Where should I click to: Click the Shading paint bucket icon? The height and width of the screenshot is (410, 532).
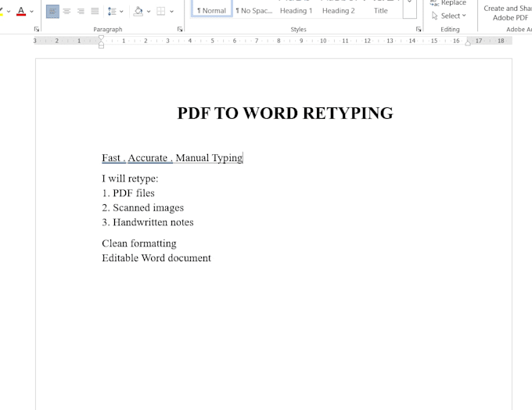pyautogui.click(x=138, y=12)
